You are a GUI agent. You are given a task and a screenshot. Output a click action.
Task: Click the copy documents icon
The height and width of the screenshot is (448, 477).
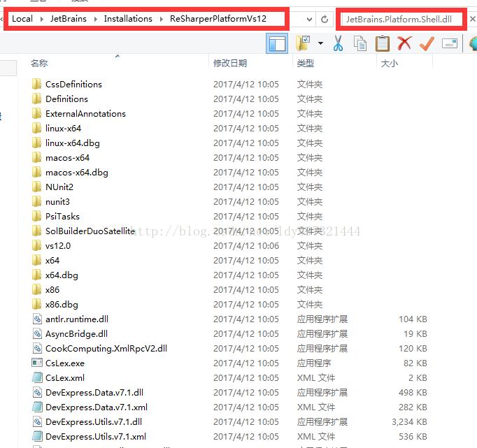360,43
